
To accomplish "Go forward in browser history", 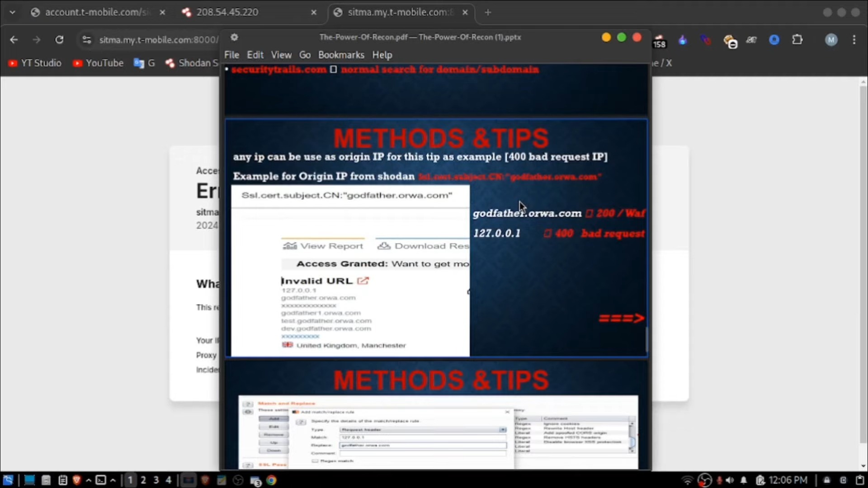I will (37, 40).
